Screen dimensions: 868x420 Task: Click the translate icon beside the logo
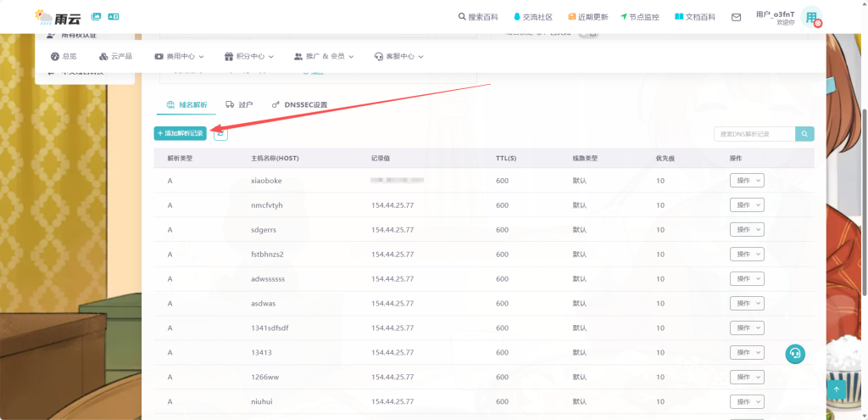tap(114, 16)
